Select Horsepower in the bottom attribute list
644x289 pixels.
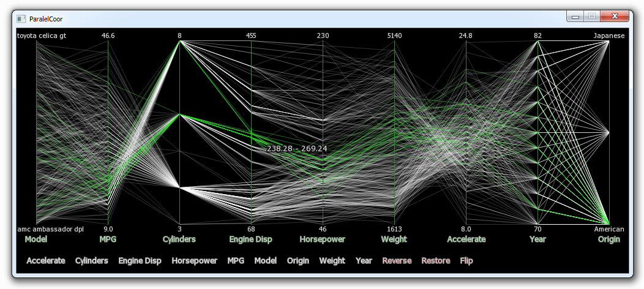click(195, 261)
